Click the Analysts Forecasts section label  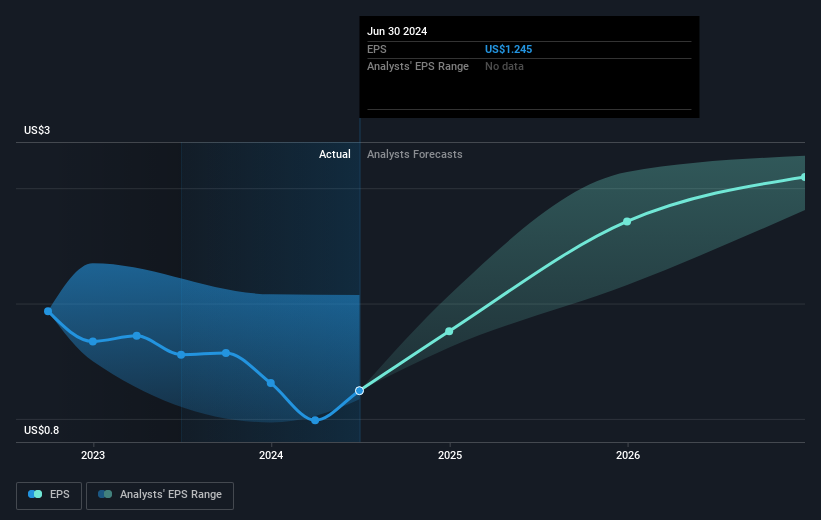pyautogui.click(x=415, y=154)
